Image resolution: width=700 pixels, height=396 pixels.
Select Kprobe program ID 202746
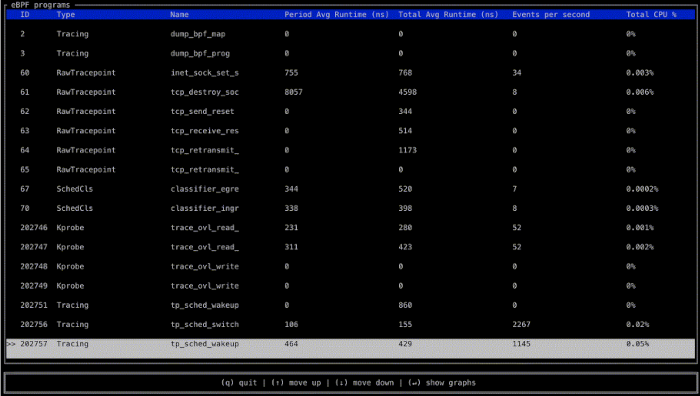tap(350, 228)
